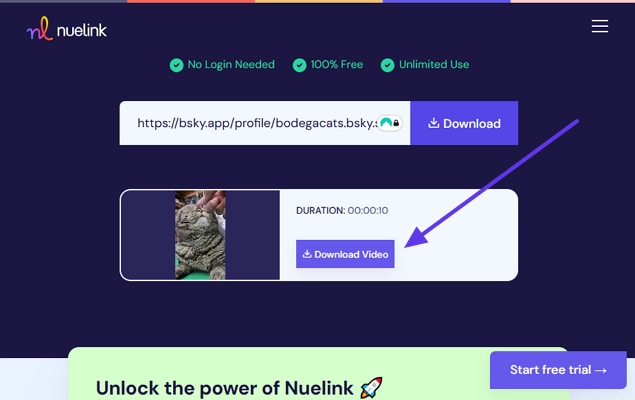635x400 pixels.
Task: Click the nuelink wordmark text
Action: 82,30
